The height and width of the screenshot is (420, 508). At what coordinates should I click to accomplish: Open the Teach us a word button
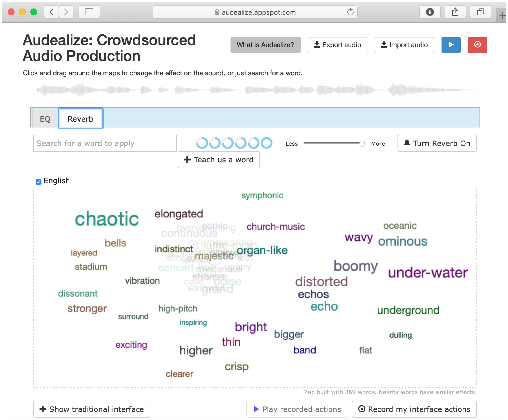(219, 160)
